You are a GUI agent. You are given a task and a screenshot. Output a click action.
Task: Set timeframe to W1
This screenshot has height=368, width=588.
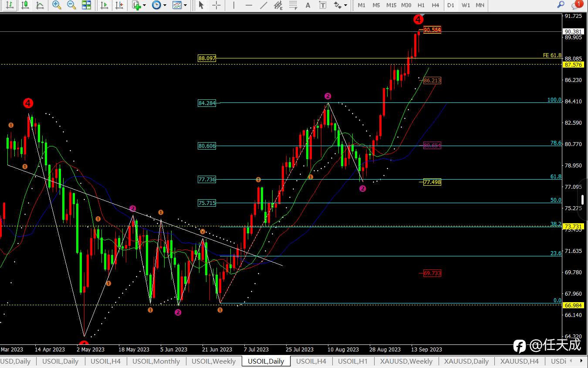[466, 5]
